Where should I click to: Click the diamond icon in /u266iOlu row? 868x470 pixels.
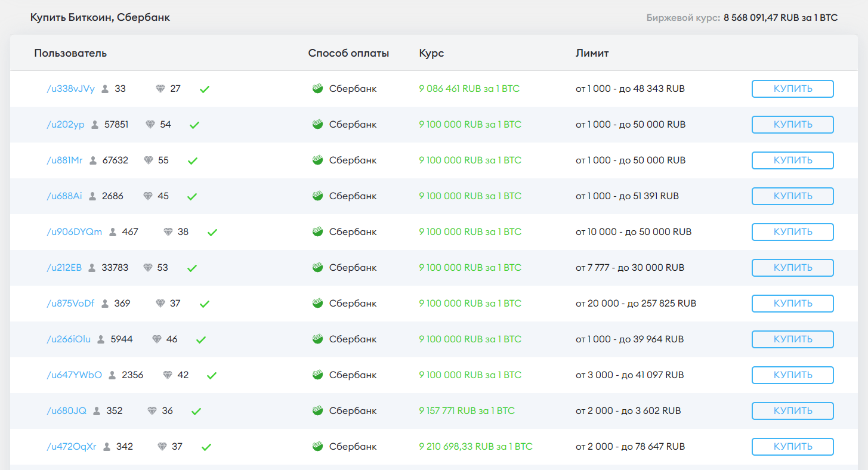pos(156,339)
